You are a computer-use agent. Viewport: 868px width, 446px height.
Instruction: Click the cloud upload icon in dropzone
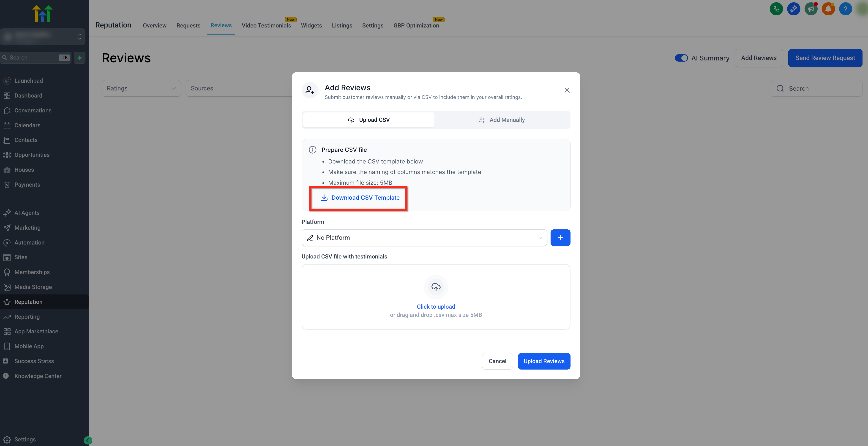(x=436, y=287)
